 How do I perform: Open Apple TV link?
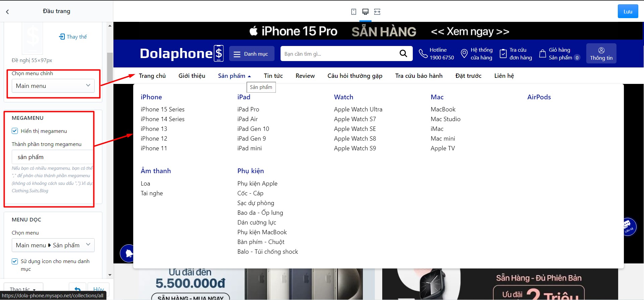443,148
